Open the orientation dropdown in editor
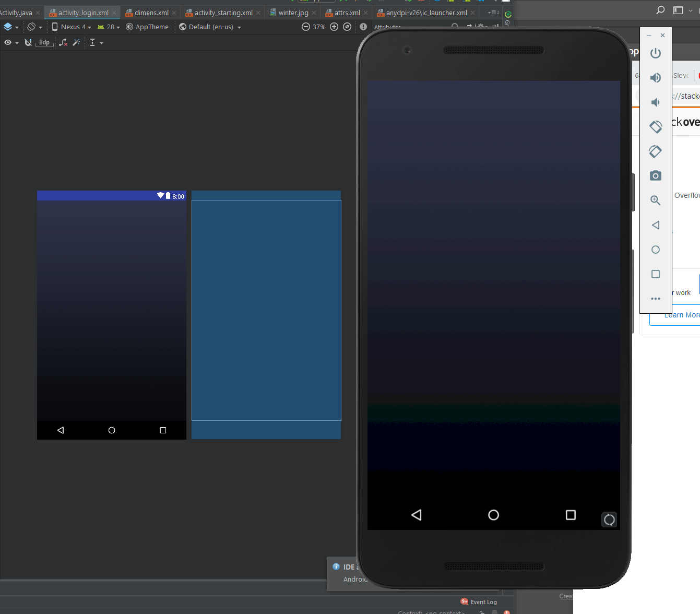The image size is (700, 614). pyautogui.click(x=34, y=27)
